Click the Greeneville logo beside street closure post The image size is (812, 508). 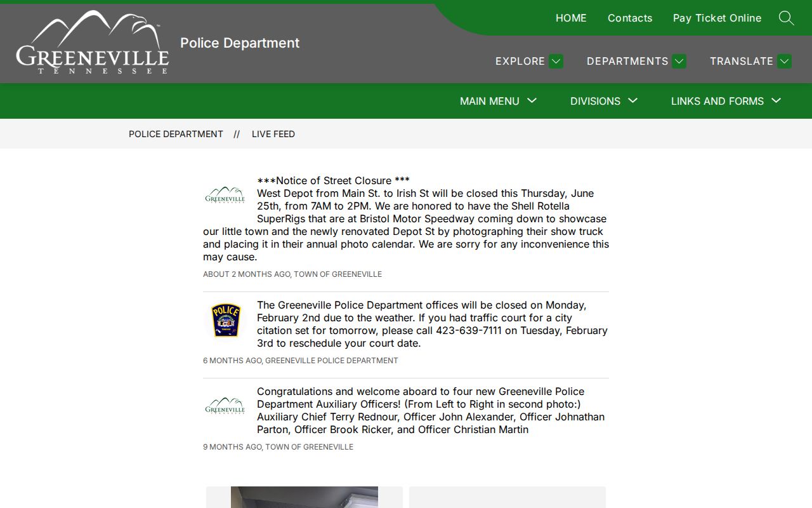225,195
